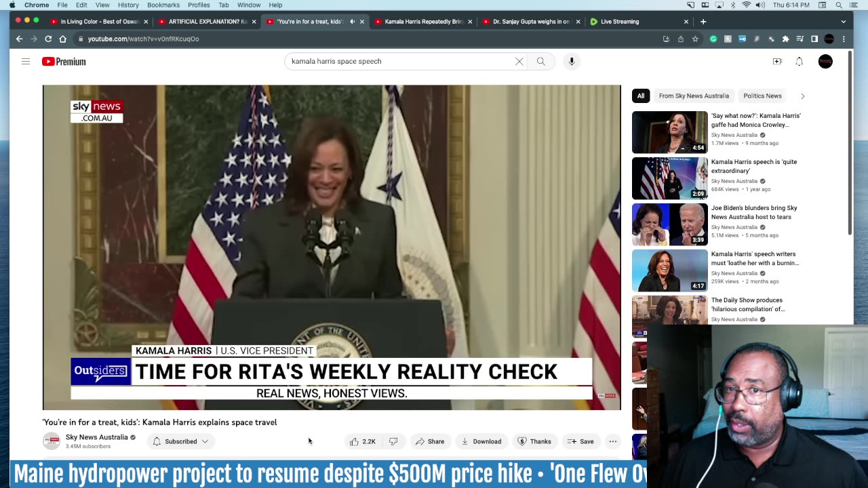Open Chrome three-dot menu
The width and height of the screenshot is (868, 488).
click(844, 39)
